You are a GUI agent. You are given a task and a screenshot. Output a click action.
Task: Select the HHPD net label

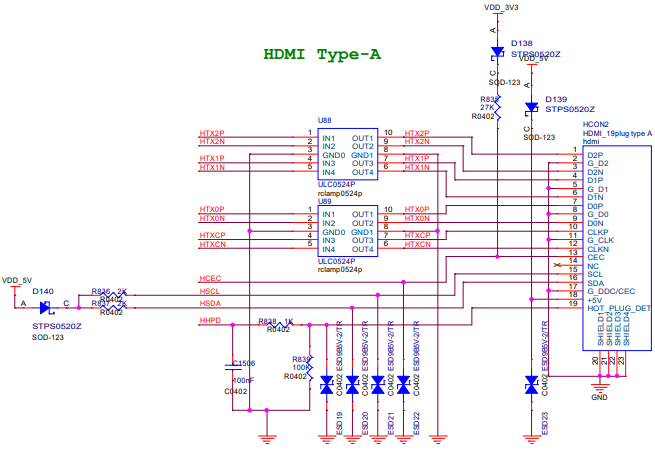tap(210, 320)
